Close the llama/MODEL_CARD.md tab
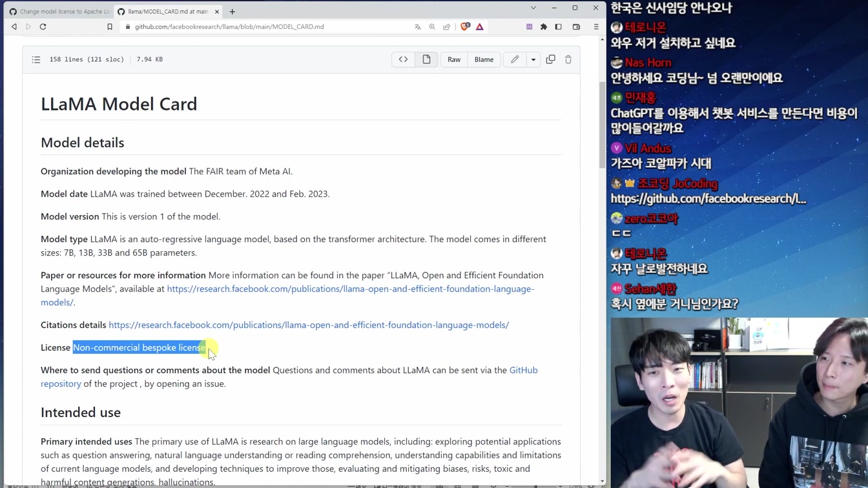Image resolution: width=868 pixels, height=488 pixels. 217,12
